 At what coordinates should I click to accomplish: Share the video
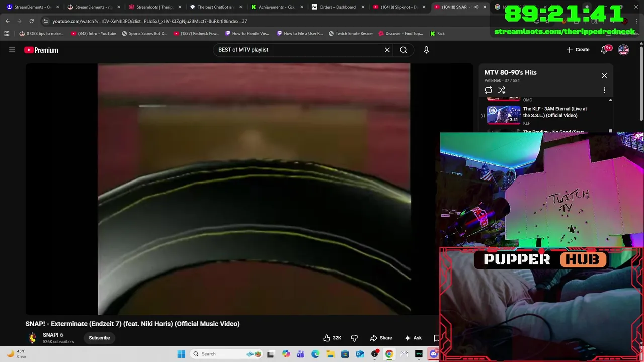pos(381,338)
